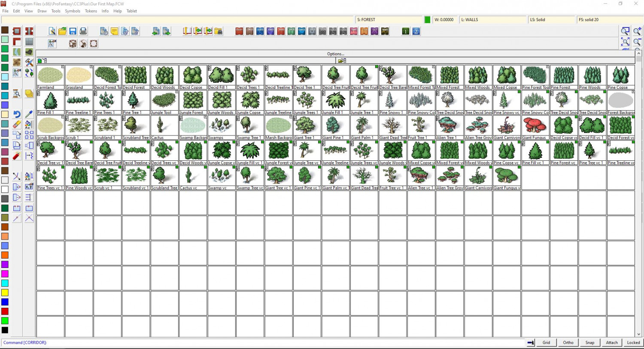Toggle Snap in status bar
The height and width of the screenshot is (349, 644).
590,343
